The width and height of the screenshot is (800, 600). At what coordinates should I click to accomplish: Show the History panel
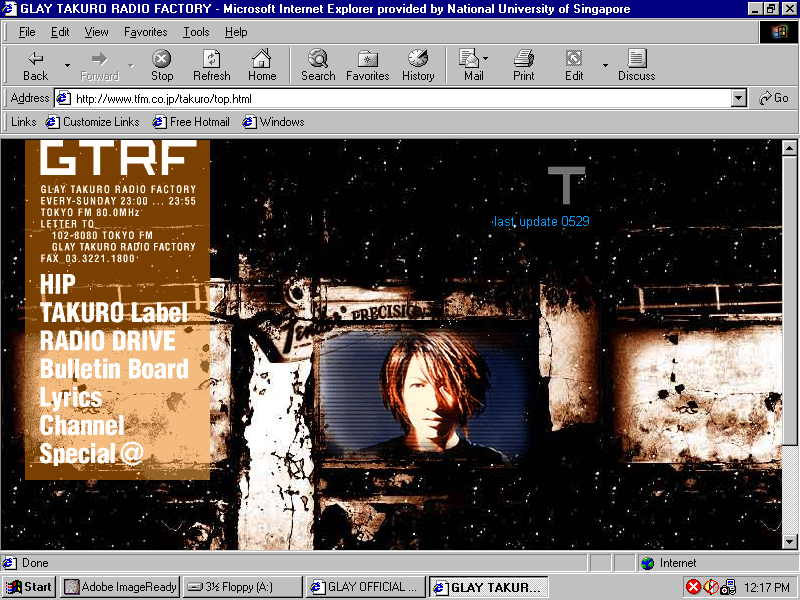418,65
